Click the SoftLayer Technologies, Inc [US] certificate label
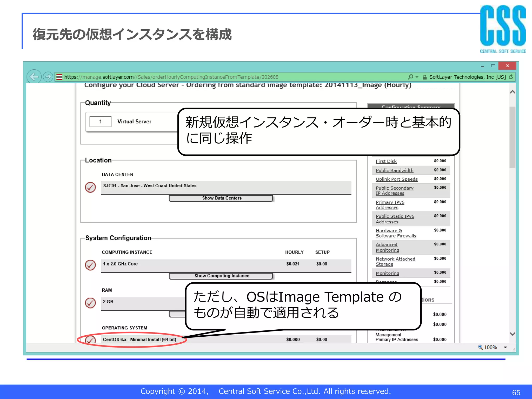The image size is (532, 399). point(468,77)
